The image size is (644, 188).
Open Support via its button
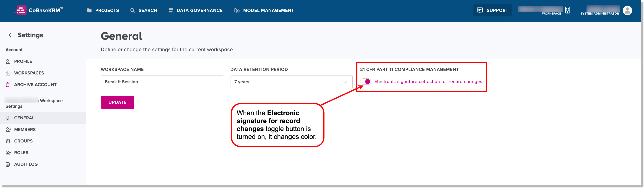493,10
